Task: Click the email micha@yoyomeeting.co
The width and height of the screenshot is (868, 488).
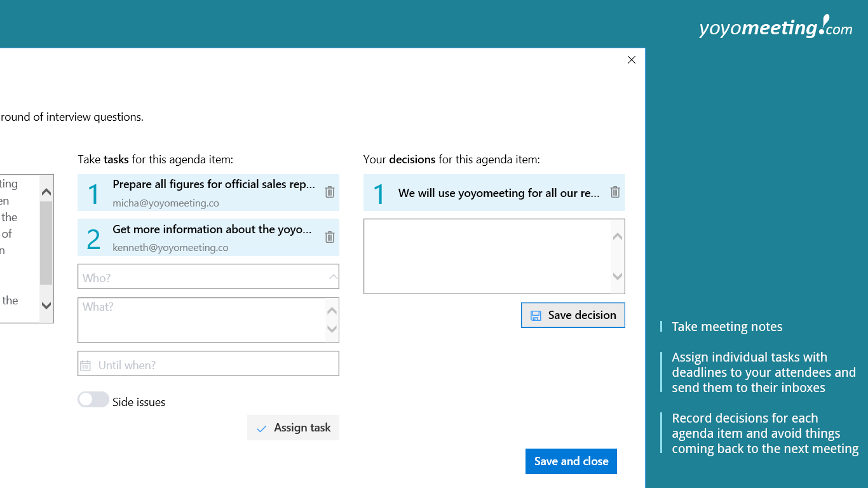Action: point(166,203)
